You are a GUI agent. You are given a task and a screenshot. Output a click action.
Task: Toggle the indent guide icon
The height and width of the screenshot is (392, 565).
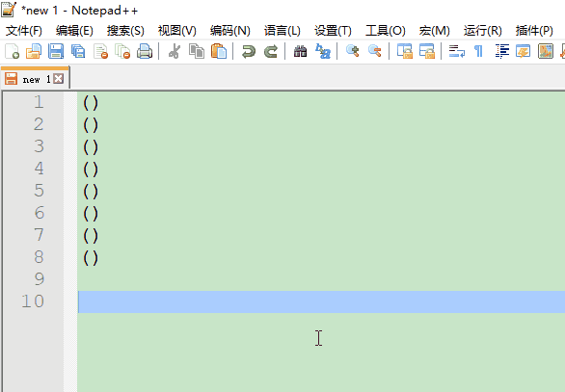[501, 51]
